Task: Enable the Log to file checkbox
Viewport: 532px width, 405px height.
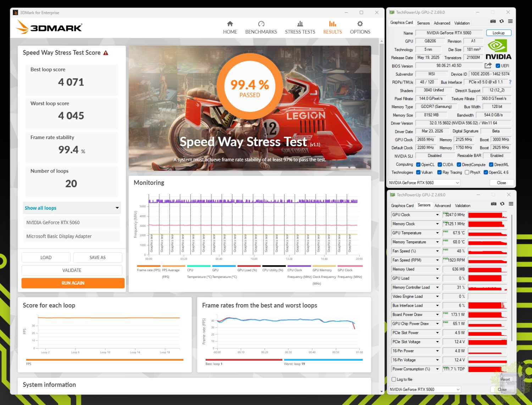Action: tap(394, 379)
